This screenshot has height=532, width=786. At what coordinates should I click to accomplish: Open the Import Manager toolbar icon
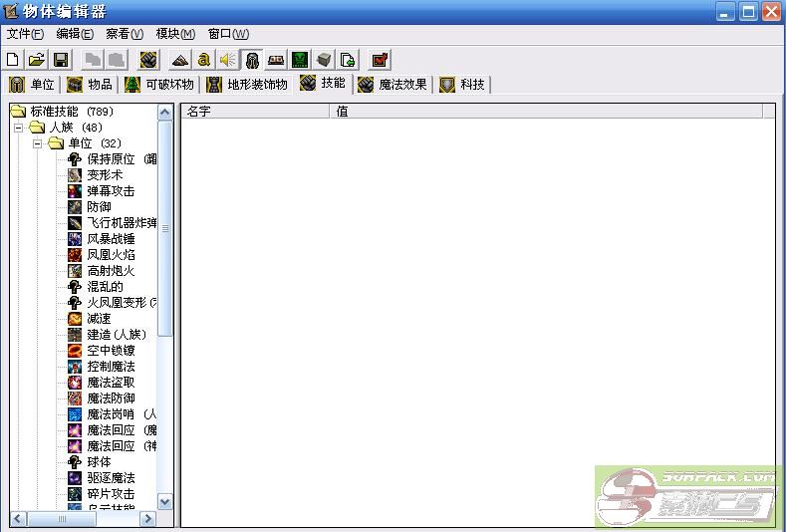(x=348, y=60)
